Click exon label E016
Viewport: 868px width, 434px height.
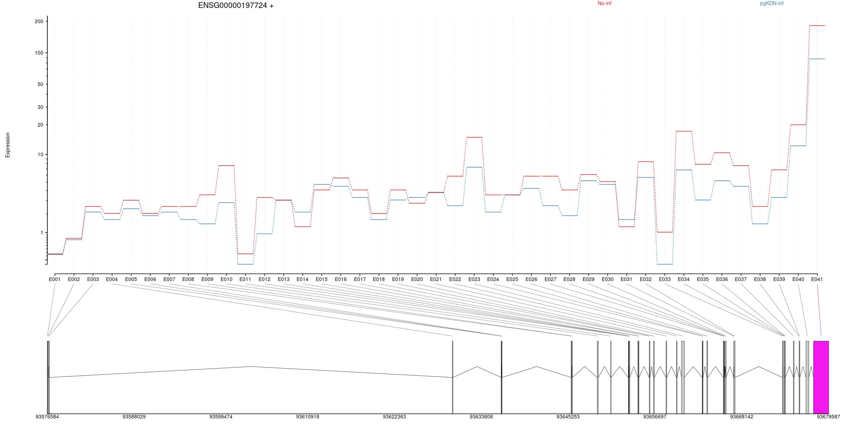tap(341, 279)
